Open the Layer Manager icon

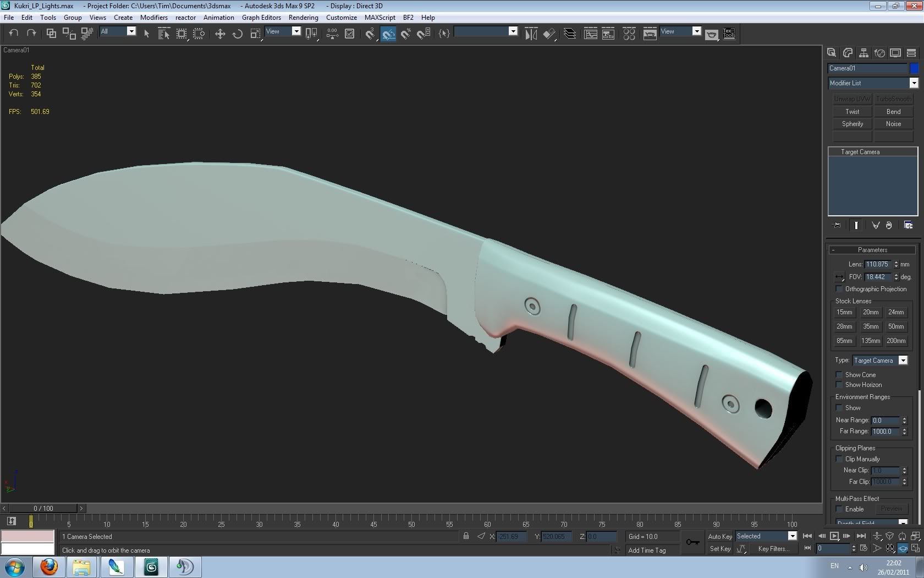[570, 34]
